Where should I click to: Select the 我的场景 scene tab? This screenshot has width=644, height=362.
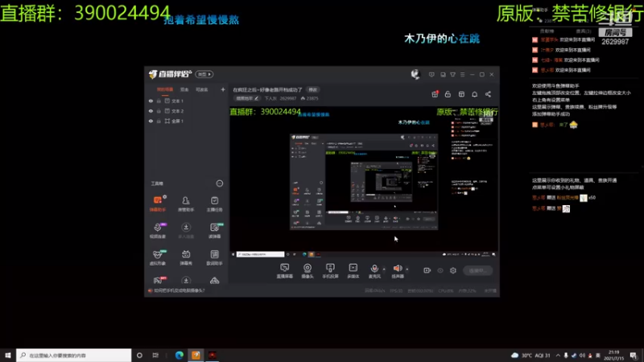point(165,89)
